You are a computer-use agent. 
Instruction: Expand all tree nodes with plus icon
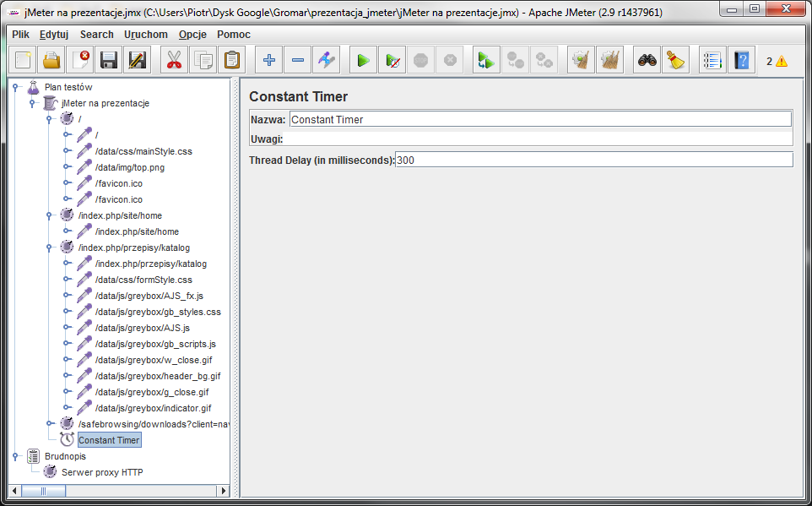pos(268,60)
